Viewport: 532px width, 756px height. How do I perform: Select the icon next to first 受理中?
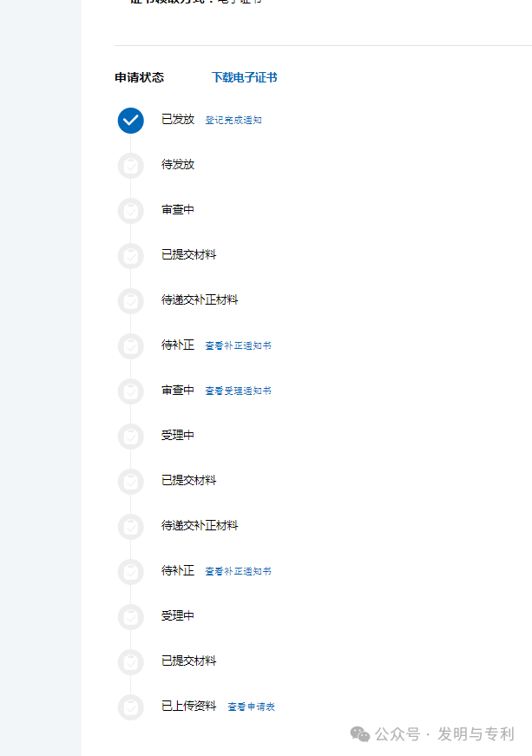130,436
